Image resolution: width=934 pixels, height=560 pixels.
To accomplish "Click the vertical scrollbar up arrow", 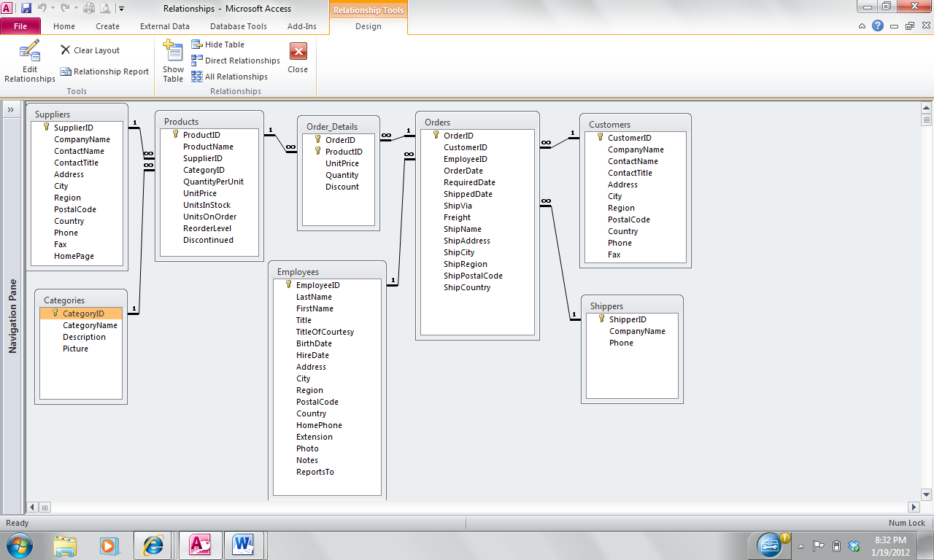I will point(926,106).
